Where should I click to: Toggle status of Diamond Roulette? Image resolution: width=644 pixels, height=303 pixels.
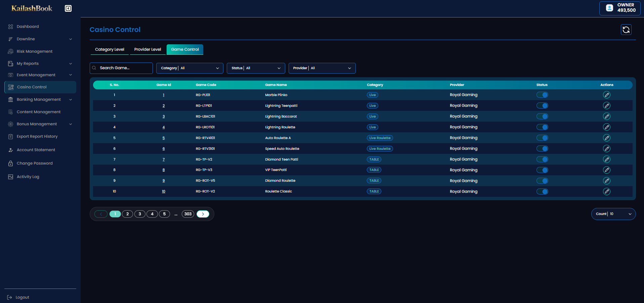(x=542, y=181)
